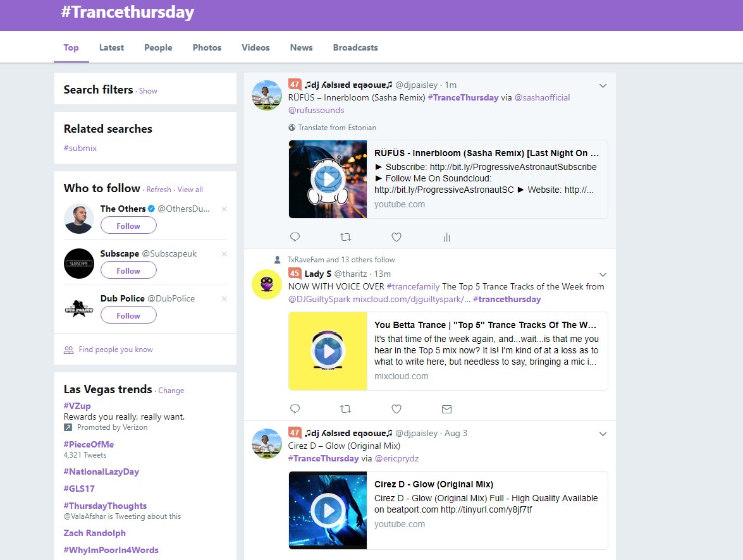The image size is (743, 560).
Task: Dismiss Dub Police follow suggestion
Action: [224, 298]
